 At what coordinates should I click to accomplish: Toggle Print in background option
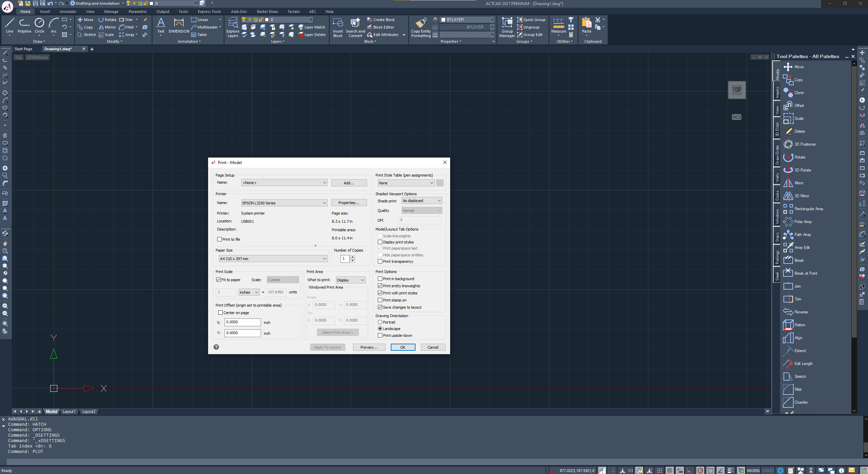tap(380, 279)
